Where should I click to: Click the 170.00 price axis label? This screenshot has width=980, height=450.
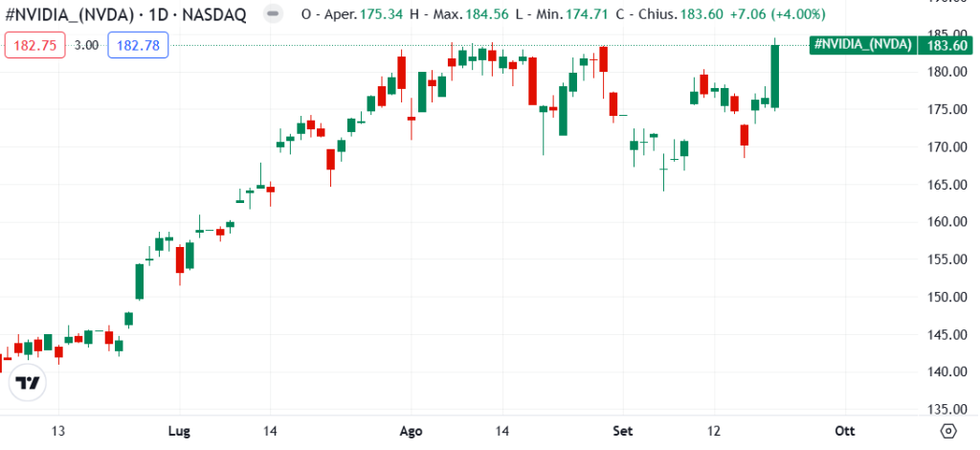point(947,146)
